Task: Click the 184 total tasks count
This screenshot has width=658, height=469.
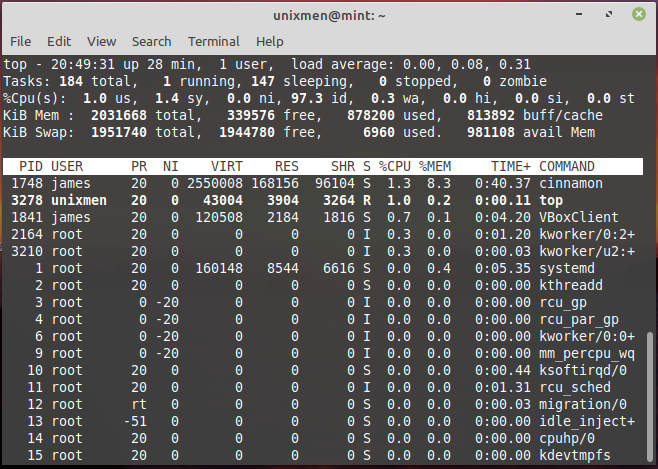Action: [x=71, y=81]
